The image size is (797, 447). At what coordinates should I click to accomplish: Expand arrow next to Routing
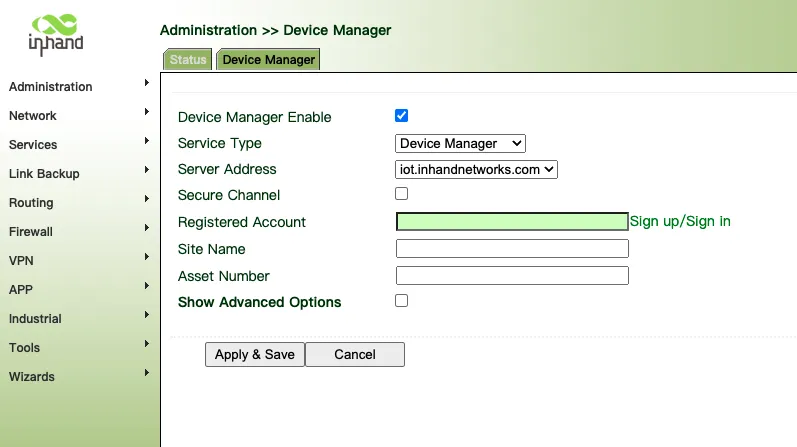point(146,198)
